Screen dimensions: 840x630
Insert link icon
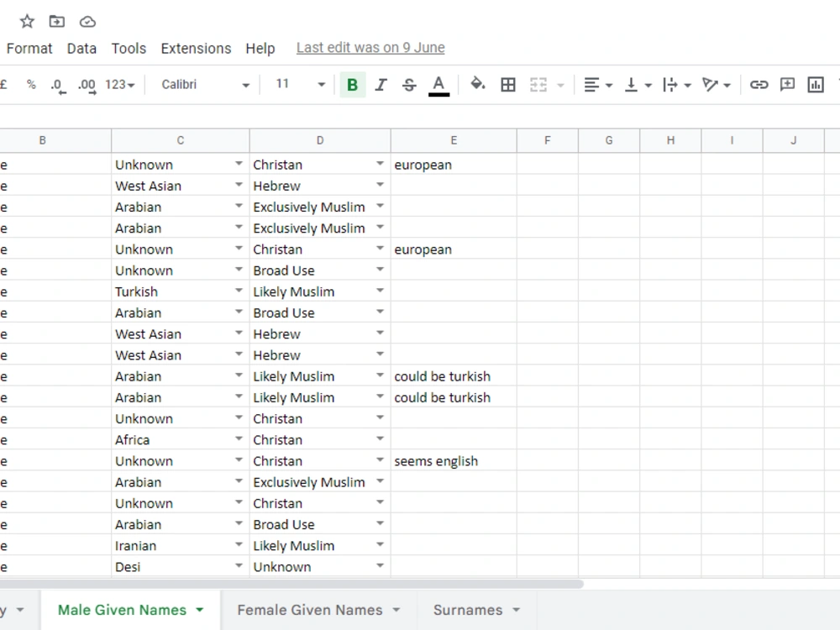pos(759,85)
